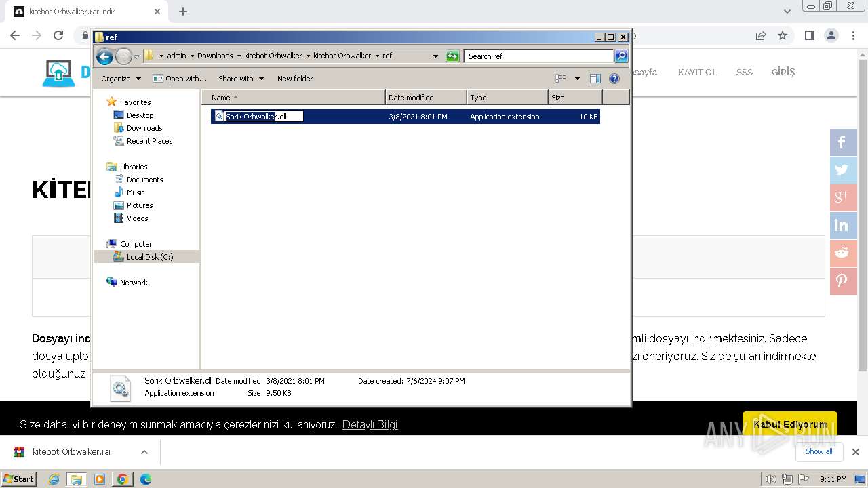The height and width of the screenshot is (488, 868).
Task: Open Pictures library in navigation pane
Action: coord(140,205)
